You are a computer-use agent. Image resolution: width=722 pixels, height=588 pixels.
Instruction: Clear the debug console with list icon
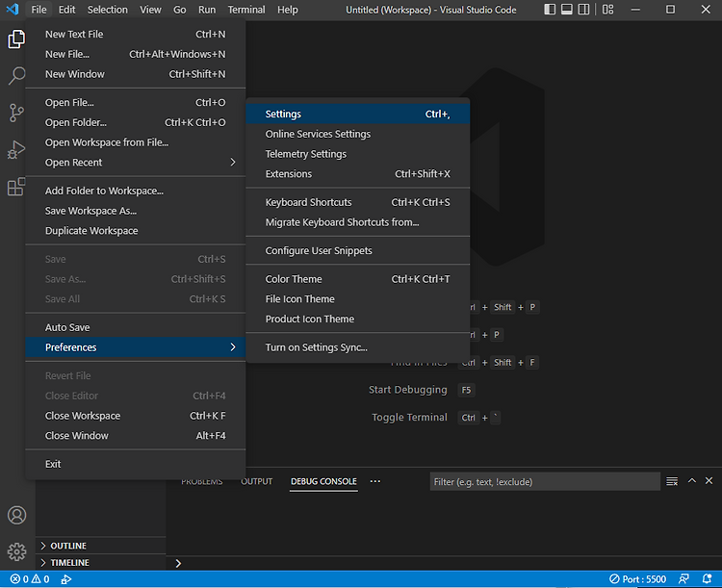tap(672, 481)
